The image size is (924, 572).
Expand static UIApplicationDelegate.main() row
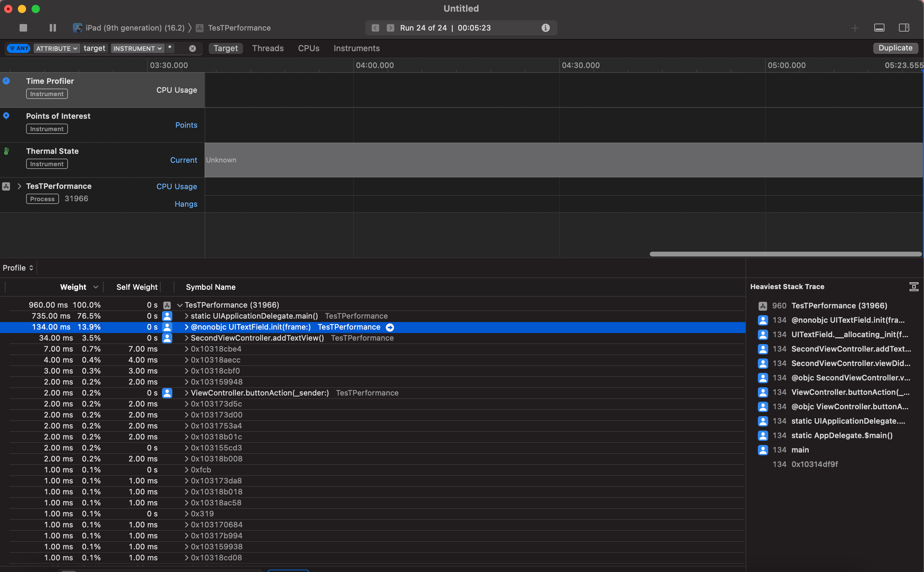[186, 316]
